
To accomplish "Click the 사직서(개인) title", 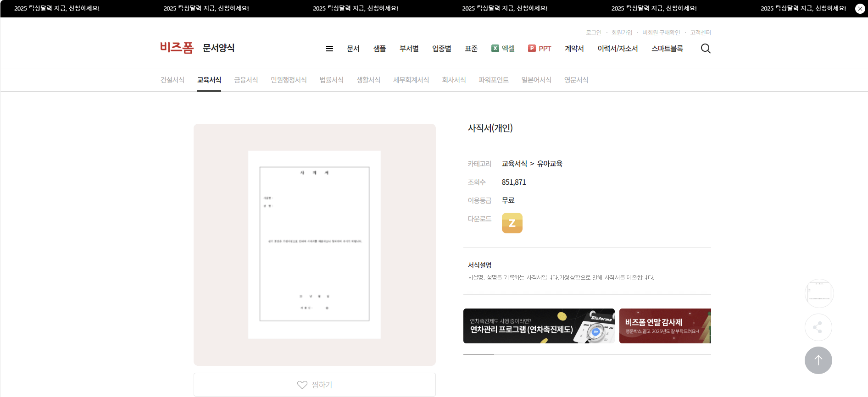I will click(x=490, y=128).
